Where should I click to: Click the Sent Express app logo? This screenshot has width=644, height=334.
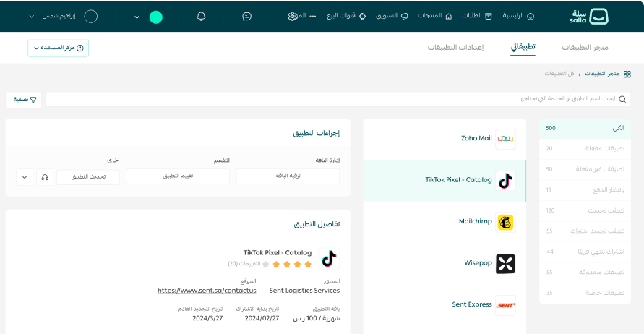(x=505, y=305)
